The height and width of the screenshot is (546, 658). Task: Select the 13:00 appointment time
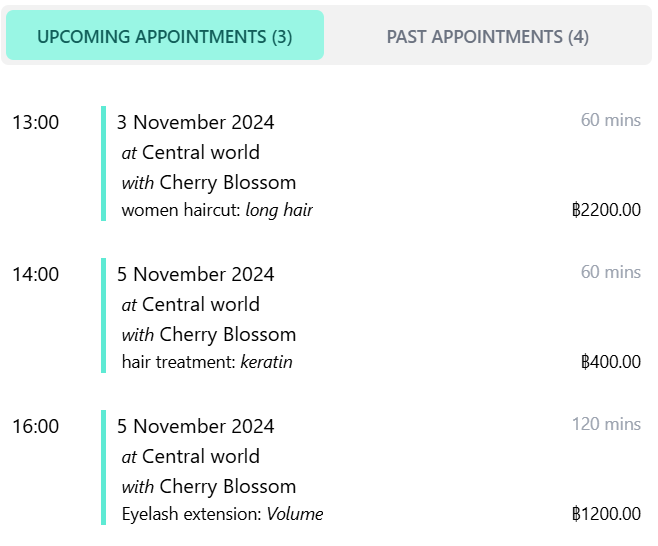pyautogui.click(x=36, y=122)
